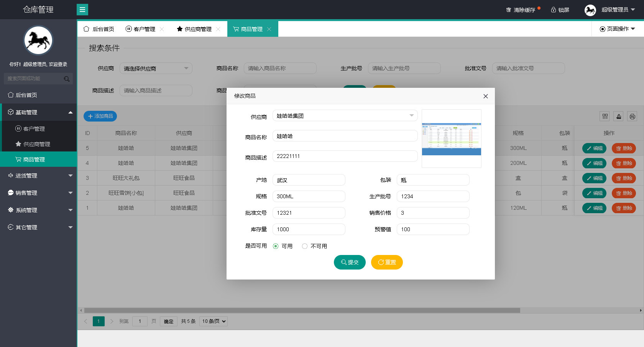Click the sidebar horse logo image

tap(38, 40)
